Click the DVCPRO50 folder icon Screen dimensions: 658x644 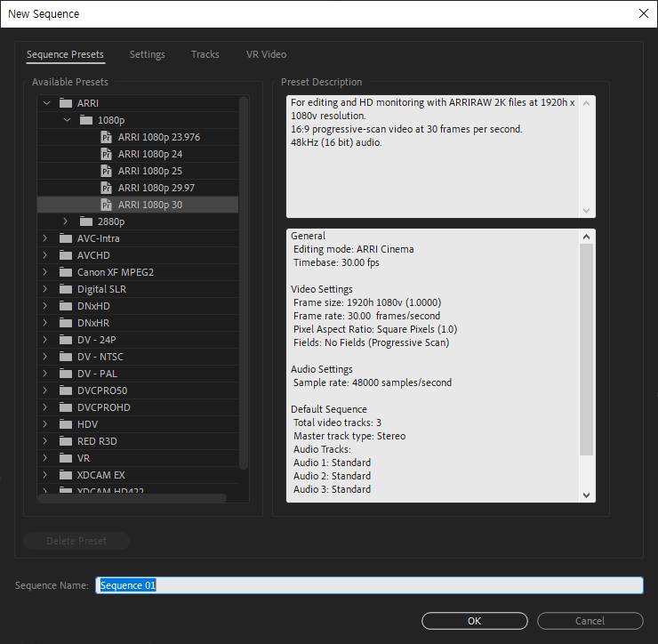pos(66,390)
